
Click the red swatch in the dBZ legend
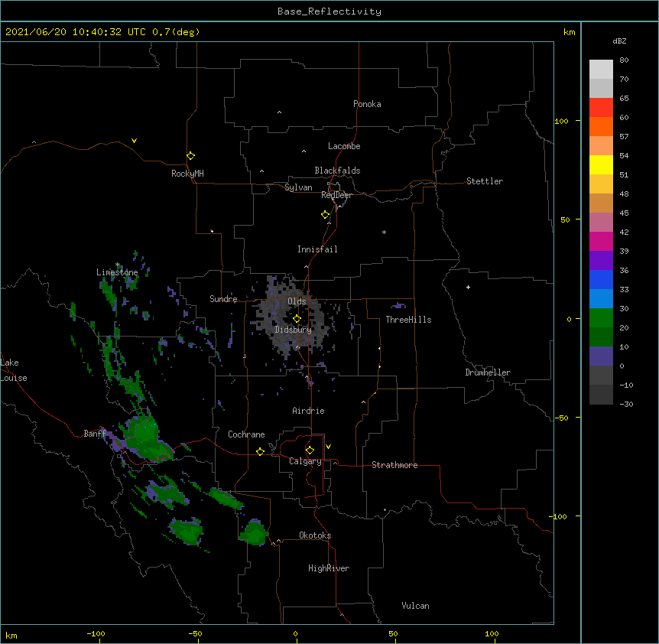coord(601,107)
